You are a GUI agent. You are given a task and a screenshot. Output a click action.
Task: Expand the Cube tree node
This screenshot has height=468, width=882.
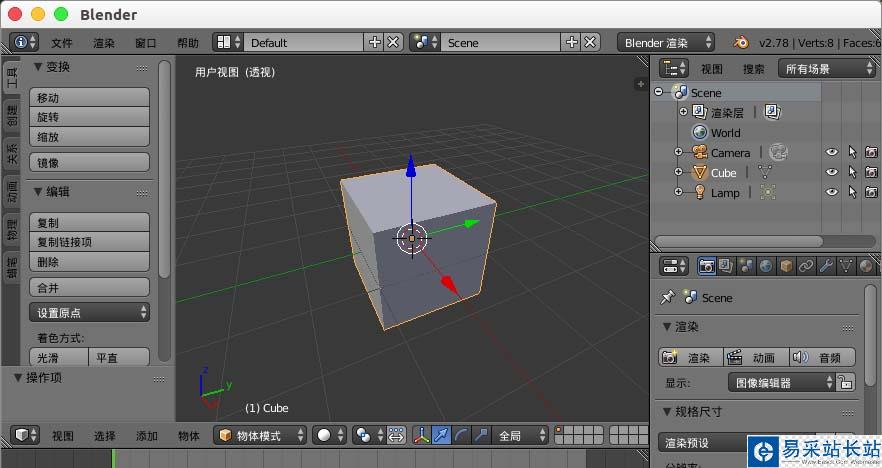click(678, 172)
